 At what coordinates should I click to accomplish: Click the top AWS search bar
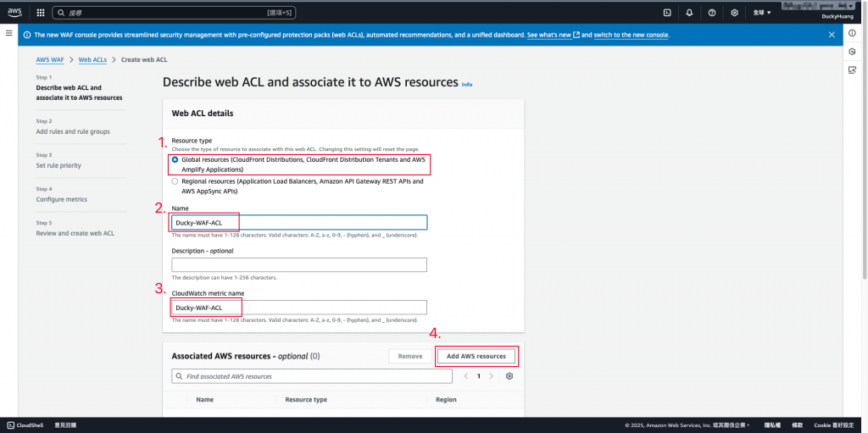click(175, 12)
